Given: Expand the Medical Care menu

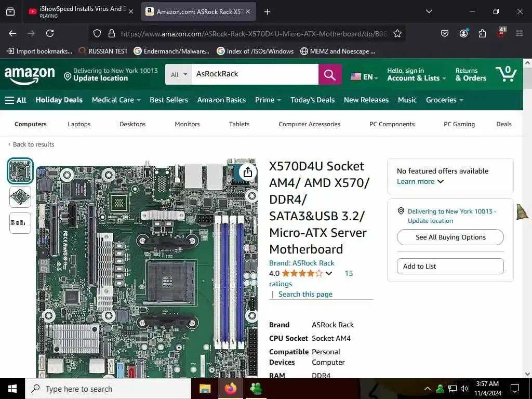Looking at the screenshot, I should click(x=116, y=100).
